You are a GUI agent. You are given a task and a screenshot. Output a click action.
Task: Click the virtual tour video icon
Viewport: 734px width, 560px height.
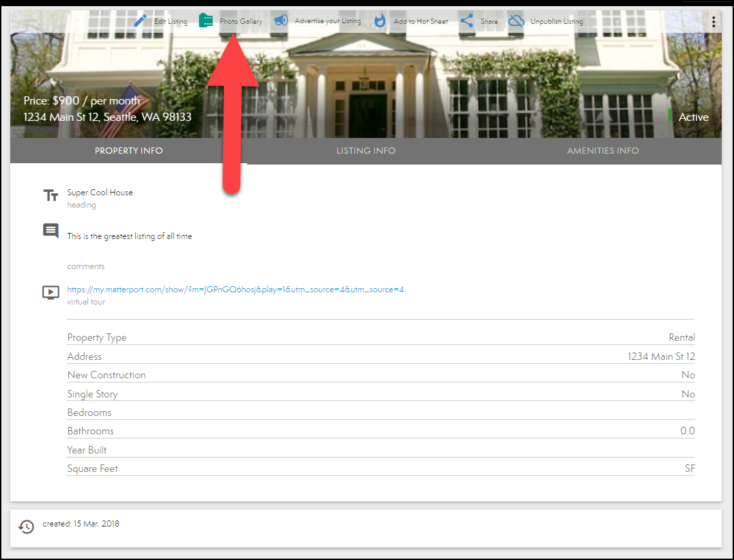tap(50, 292)
